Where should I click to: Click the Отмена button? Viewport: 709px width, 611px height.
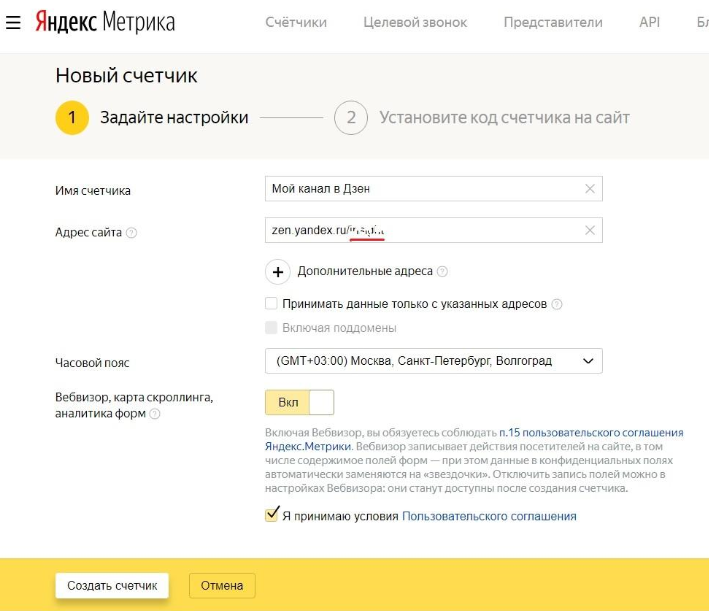[222, 586]
